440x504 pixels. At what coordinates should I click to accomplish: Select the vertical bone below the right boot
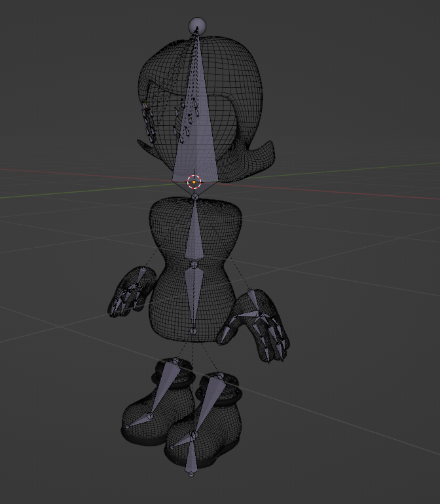tap(191, 456)
